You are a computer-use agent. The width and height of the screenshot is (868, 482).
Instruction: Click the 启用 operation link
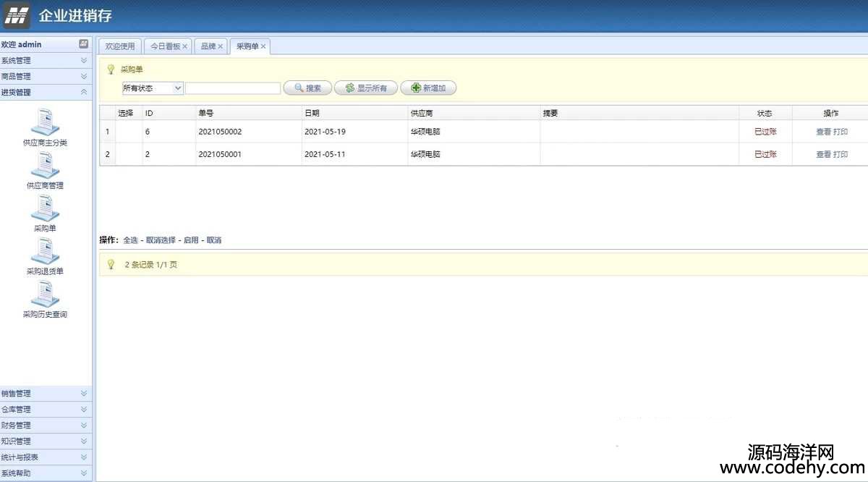tap(191, 240)
